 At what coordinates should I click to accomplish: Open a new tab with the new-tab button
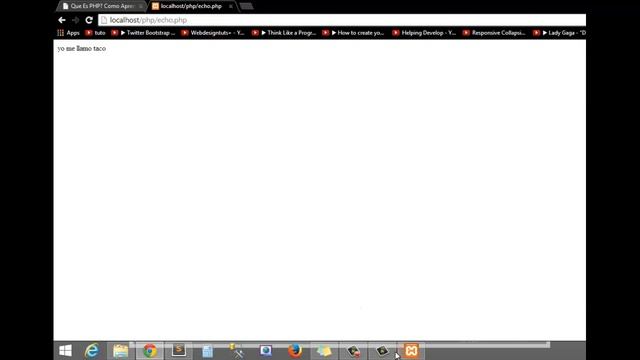[246, 6]
